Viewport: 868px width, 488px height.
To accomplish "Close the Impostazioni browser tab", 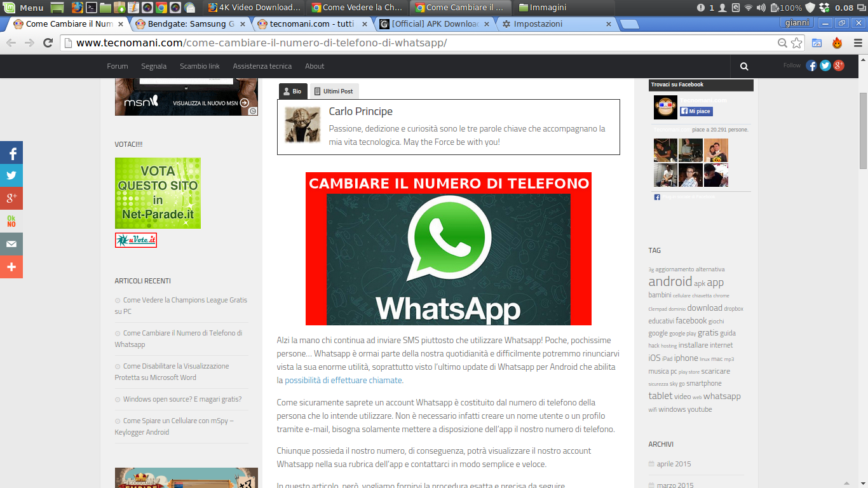I will (609, 24).
